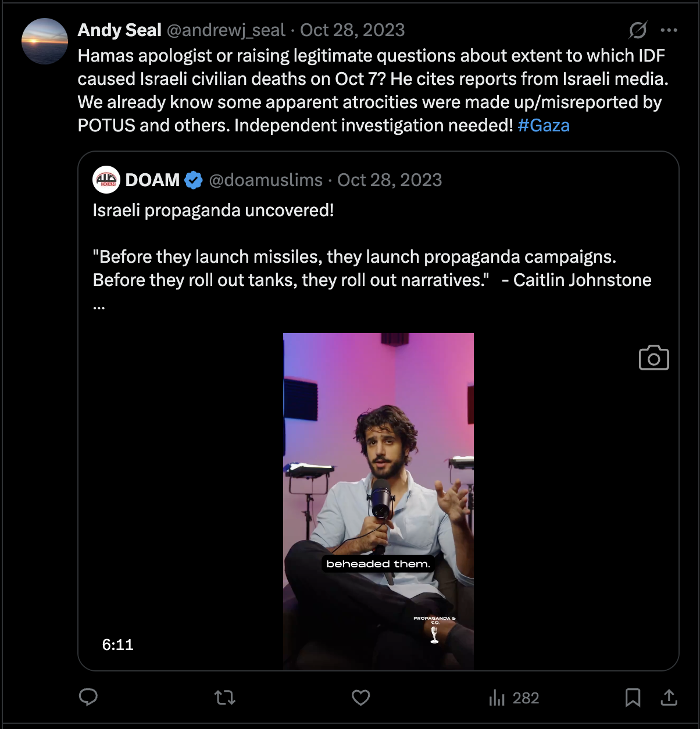
Task: Open Andy Seal's sunset profile picture
Action: [x=45, y=41]
